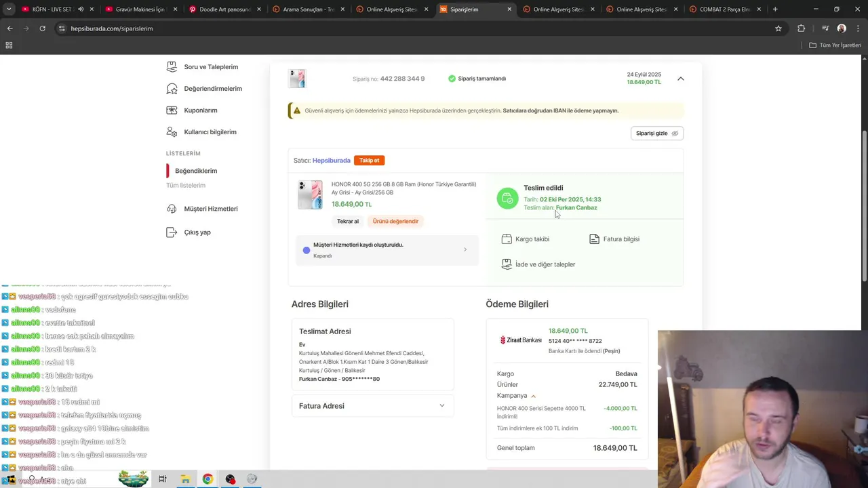Close the Siparişlerim tab

[509, 9]
